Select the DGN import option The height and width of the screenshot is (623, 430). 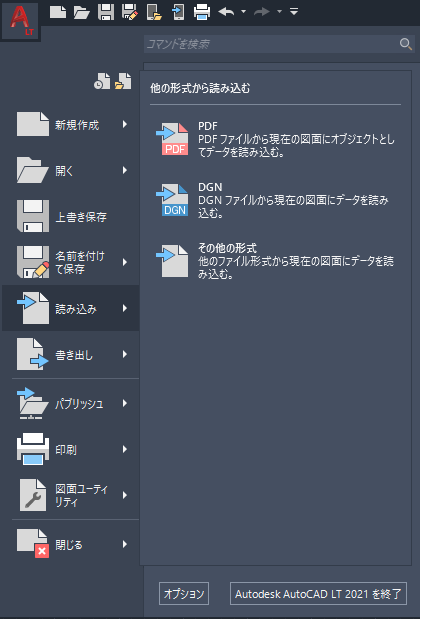coord(276,200)
